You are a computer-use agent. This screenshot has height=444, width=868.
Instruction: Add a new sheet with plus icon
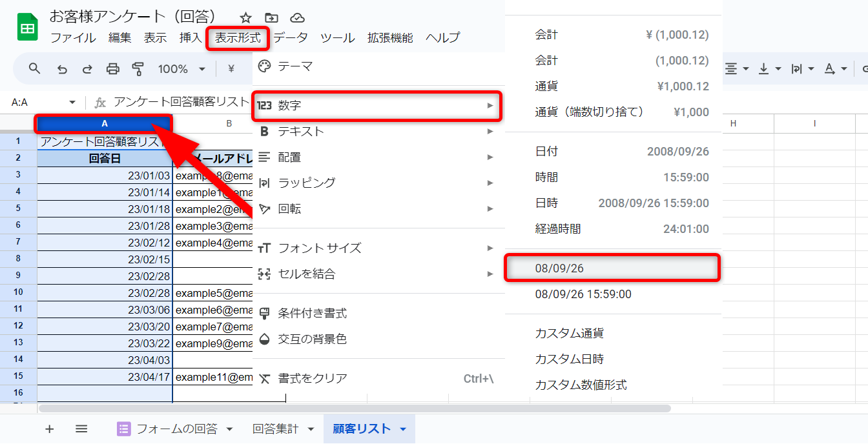[x=50, y=429]
